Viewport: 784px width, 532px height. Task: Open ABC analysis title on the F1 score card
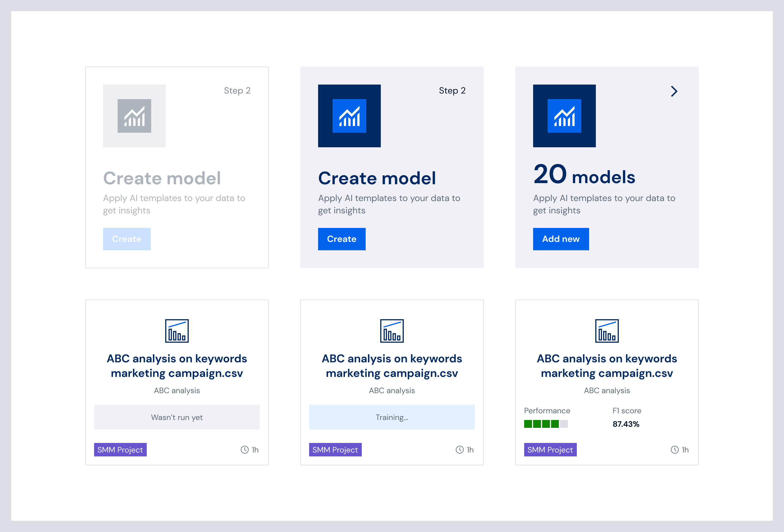click(606, 366)
